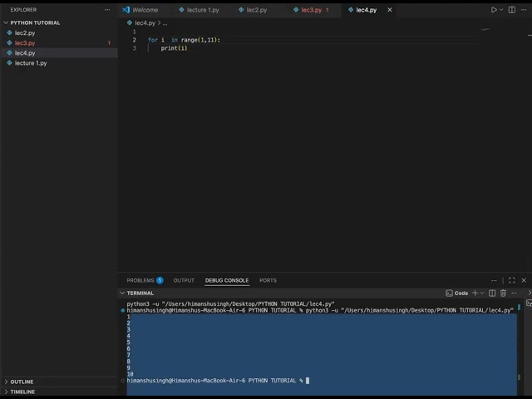The height and width of the screenshot is (399, 532).
Task: Open the DEBUG CONSOLE panel tab
Action: (x=227, y=281)
